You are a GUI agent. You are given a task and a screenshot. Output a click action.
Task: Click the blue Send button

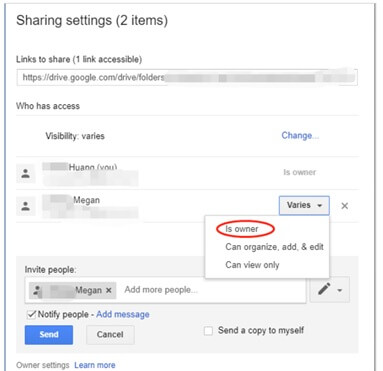coord(49,335)
